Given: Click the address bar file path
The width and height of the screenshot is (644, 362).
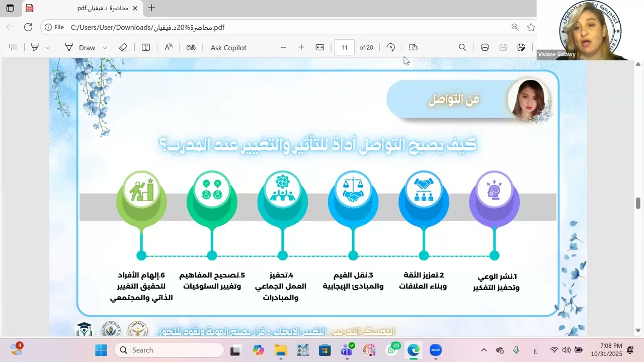Looking at the screenshot, I should [x=147, y=28].
